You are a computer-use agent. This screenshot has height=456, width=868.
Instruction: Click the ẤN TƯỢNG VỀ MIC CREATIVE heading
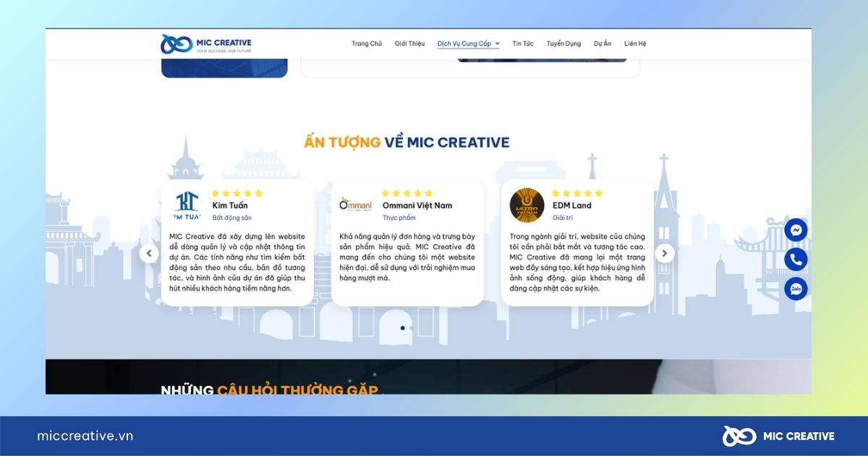407,143
